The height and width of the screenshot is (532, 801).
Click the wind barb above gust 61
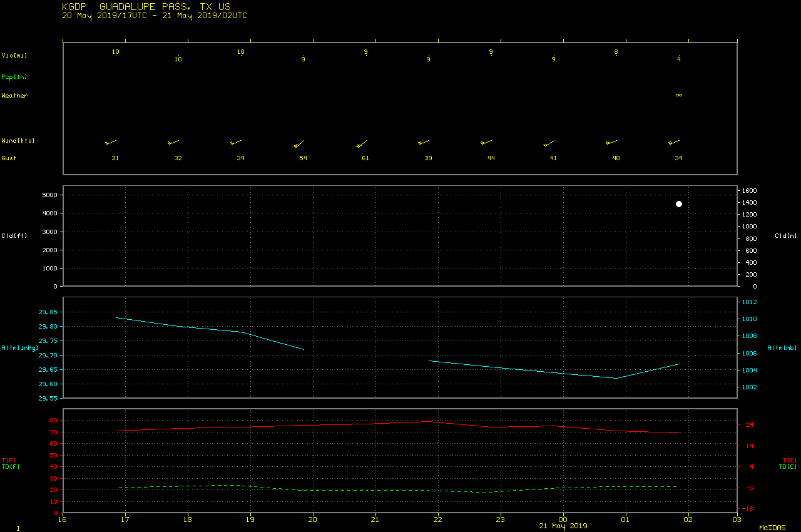pyautogui.click(x=361, y=144)
